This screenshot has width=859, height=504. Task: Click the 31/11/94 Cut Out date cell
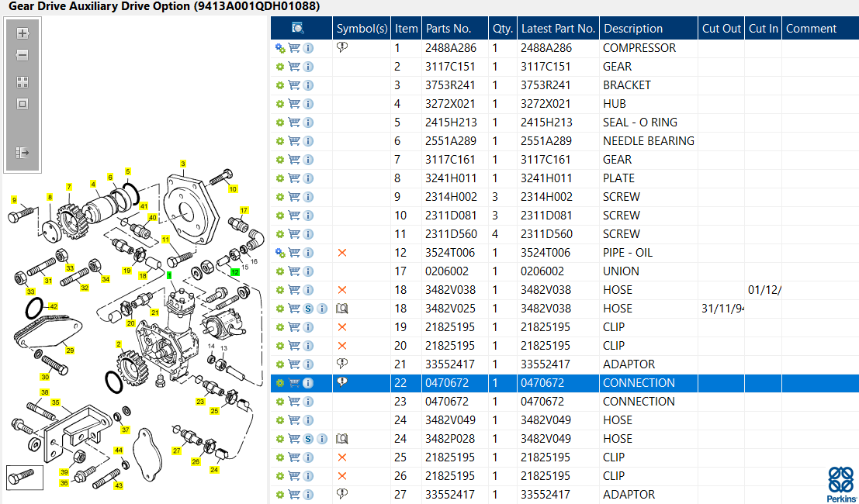[x=722, y=309]
